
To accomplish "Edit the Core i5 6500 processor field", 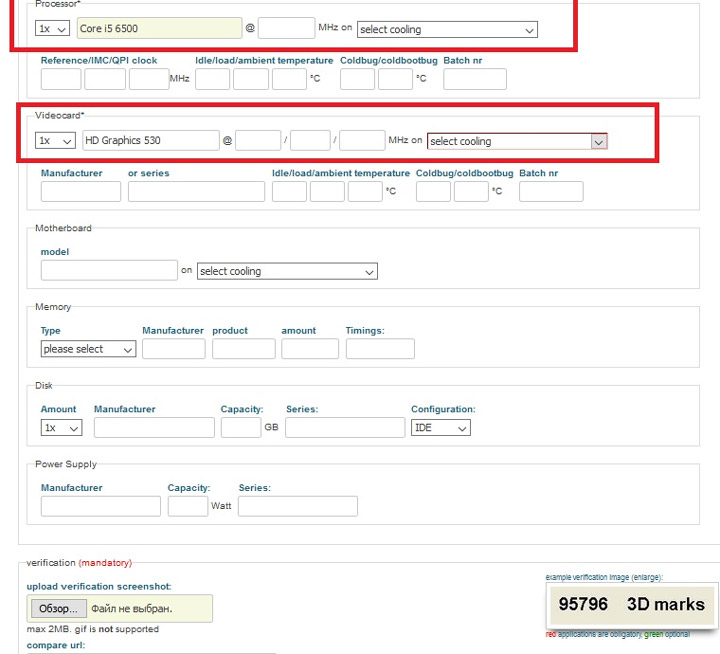I will [159, 28].
